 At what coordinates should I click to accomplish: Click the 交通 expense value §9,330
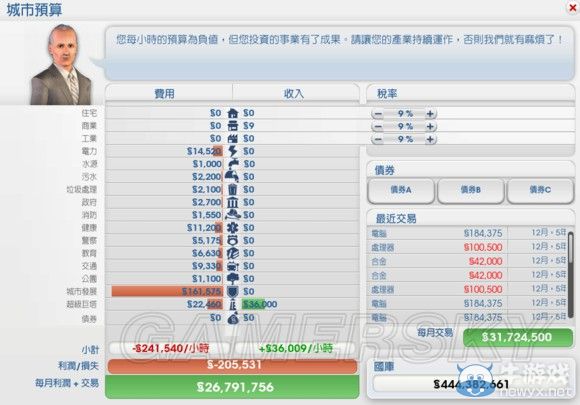[x=206, y=266]
